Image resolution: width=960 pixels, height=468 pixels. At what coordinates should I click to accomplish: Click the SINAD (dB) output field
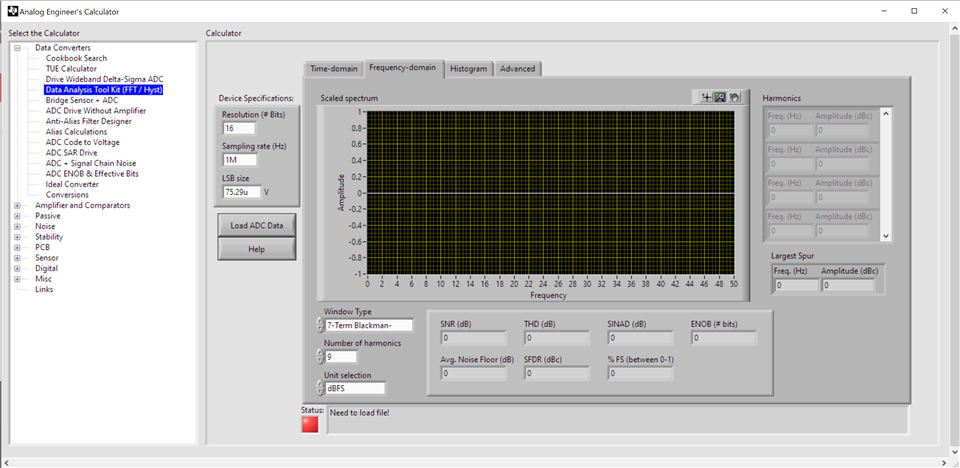(640, 338)
